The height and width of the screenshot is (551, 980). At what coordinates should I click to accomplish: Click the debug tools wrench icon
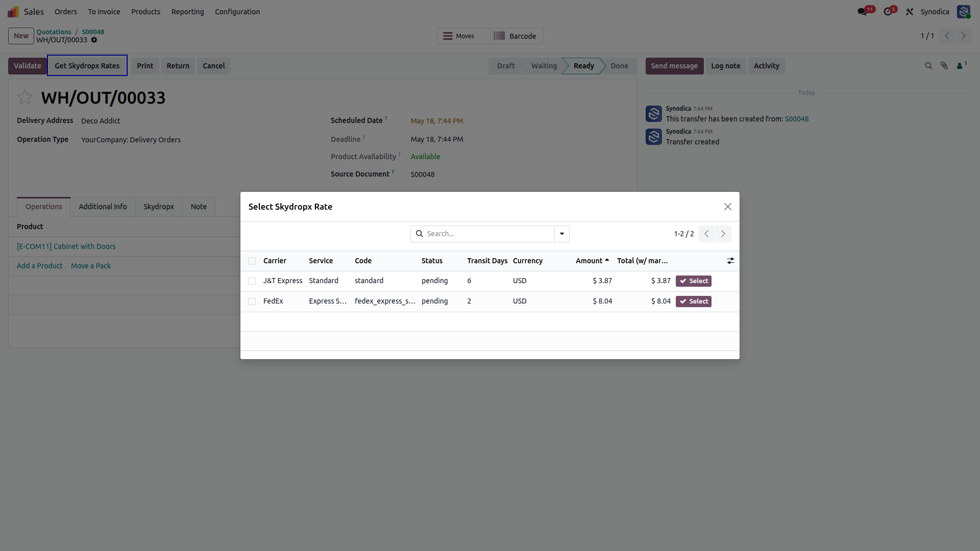click(x=910, y=11)
